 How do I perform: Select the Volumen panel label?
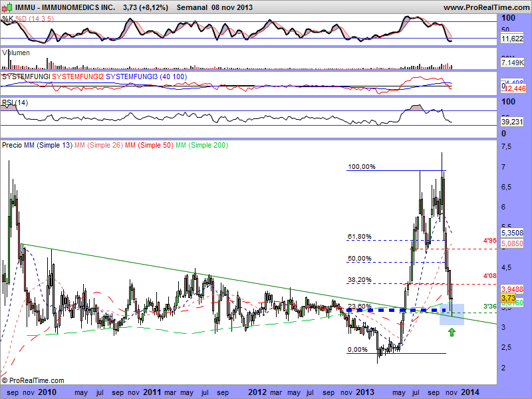coord(15,53)
